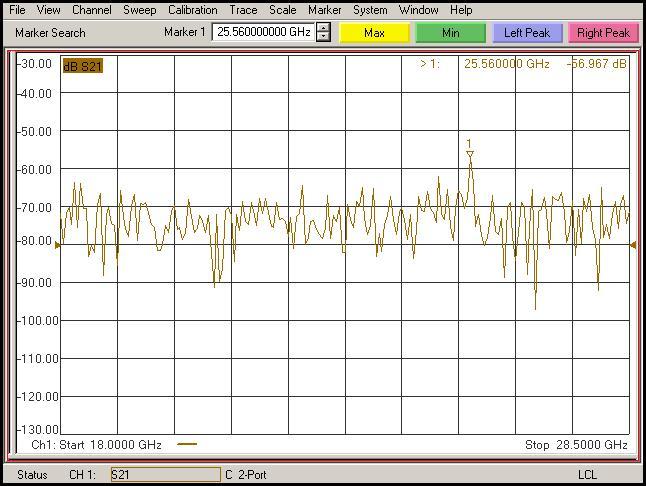The image size is (646, 486).
Task: Click the -130.00 bottom scale value
Action: coord(38,430)
